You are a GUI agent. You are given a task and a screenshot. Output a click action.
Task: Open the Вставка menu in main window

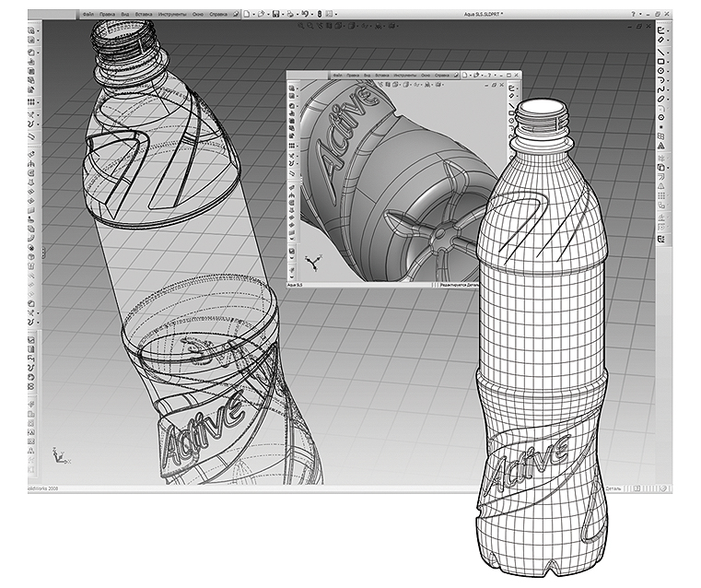pos(144,15)
